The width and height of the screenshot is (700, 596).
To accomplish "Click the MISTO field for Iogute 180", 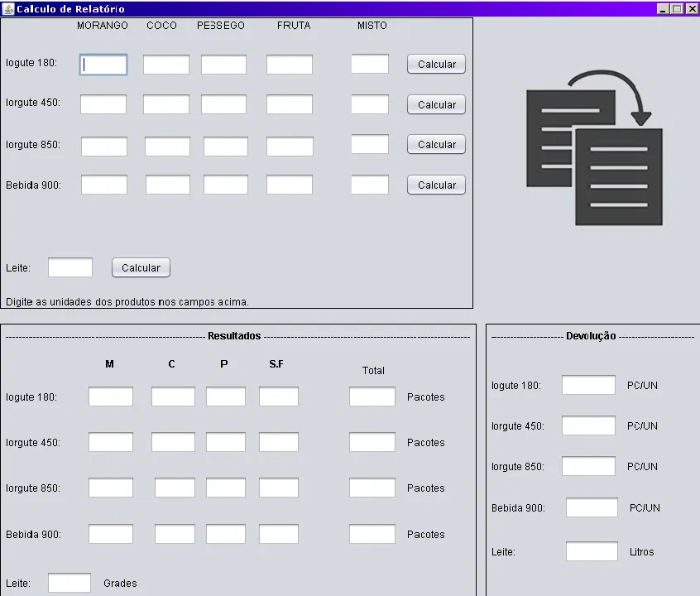I will pos(370,64).
